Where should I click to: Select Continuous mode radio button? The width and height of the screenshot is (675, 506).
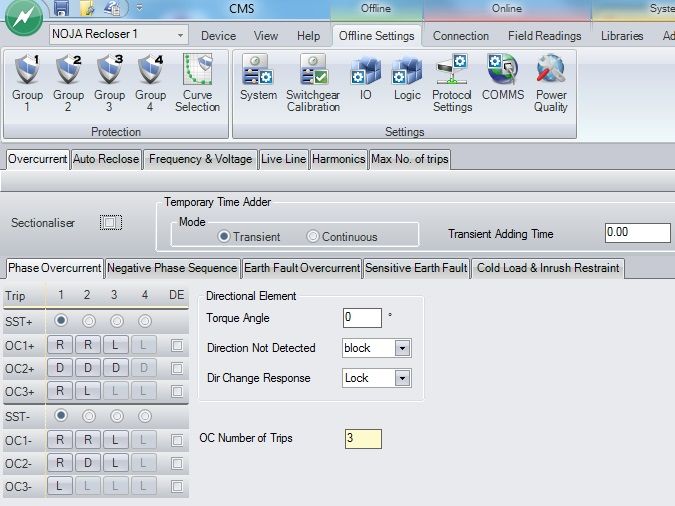[313, 236]
